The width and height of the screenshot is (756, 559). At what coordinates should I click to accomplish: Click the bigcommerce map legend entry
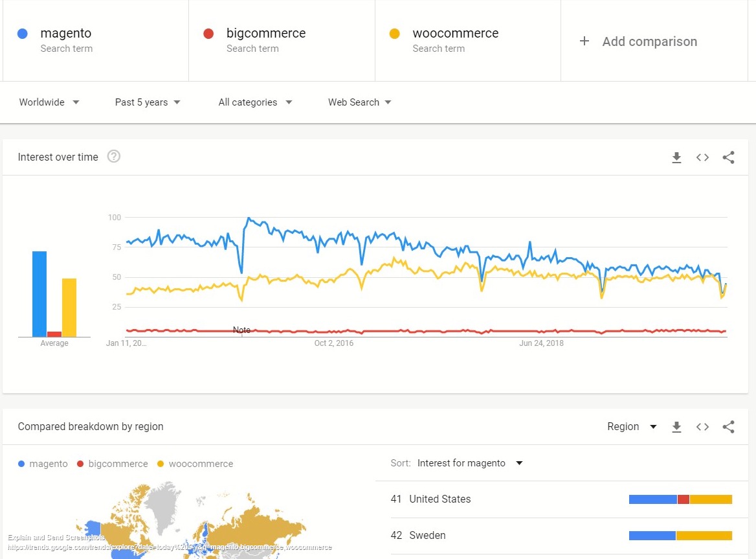tap(113, 464)
